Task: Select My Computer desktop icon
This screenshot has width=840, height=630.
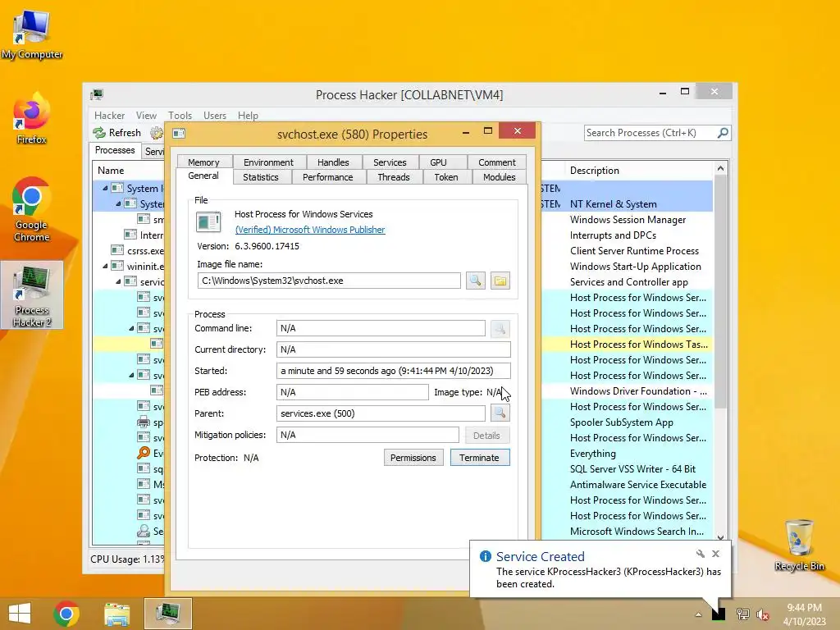Action: [32, 33]
